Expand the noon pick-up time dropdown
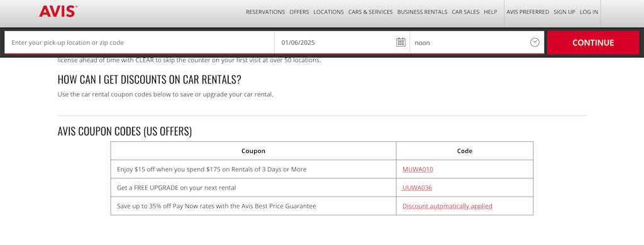The image size is (644, 245). pos(477,42)
